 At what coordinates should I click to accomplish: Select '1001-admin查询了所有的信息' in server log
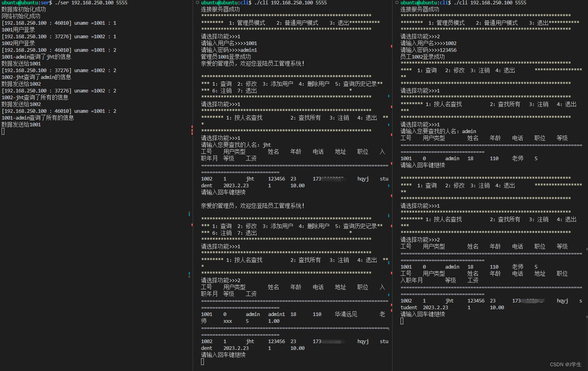pyautogui.click(x=37, y=118)
